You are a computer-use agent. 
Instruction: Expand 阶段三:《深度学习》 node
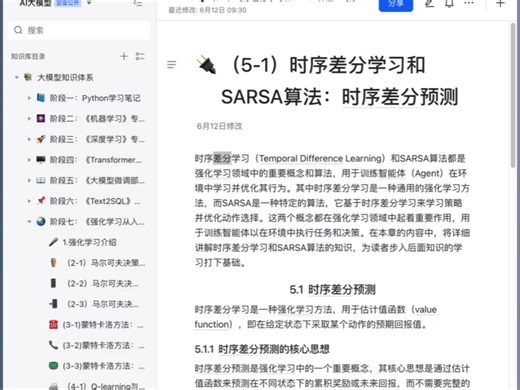click(29, 139)
